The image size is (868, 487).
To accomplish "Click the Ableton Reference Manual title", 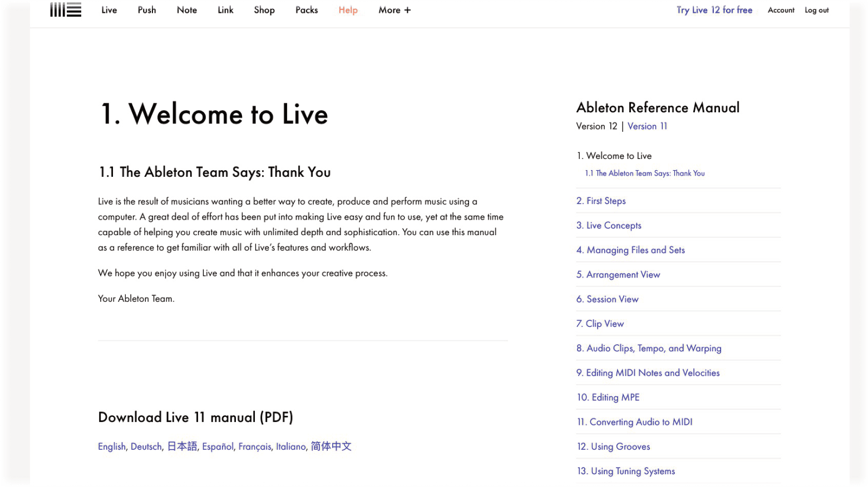I will 658,107.
